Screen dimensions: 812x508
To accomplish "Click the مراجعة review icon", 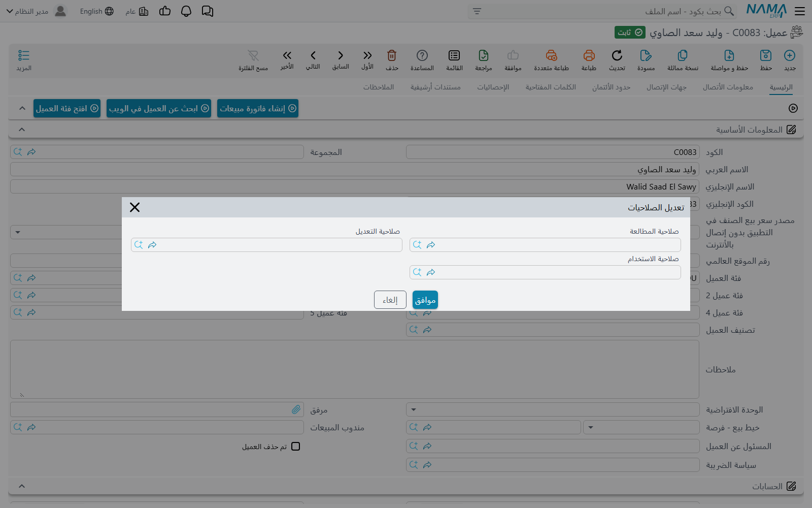I will pyautogui.click(x=484, y=55).
